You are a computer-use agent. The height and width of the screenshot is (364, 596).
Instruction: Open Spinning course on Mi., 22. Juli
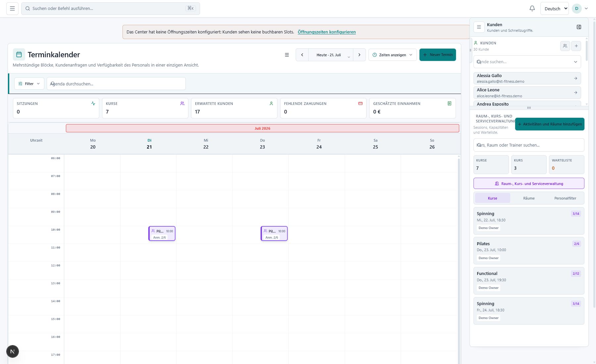tap(529, 221)
